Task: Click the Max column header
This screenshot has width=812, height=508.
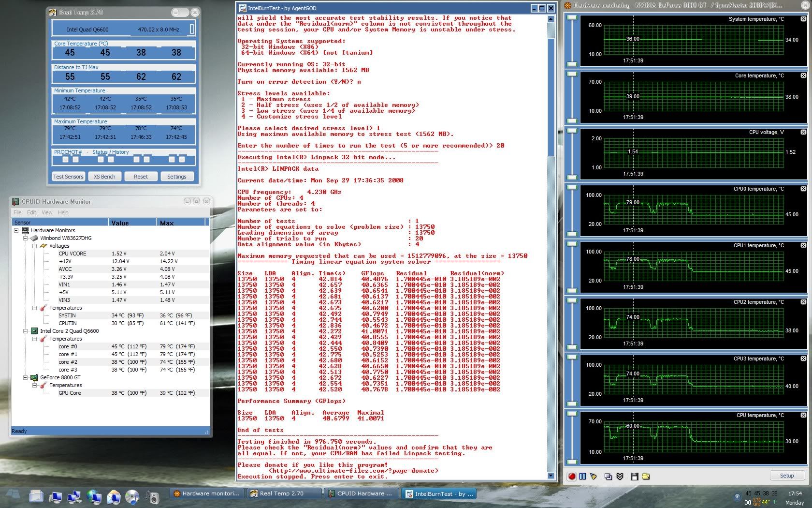Action: click(181, 223)
